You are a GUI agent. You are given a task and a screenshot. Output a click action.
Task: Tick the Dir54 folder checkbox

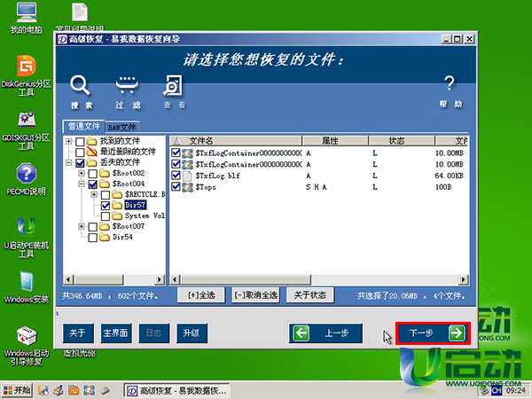pos(92,238)
